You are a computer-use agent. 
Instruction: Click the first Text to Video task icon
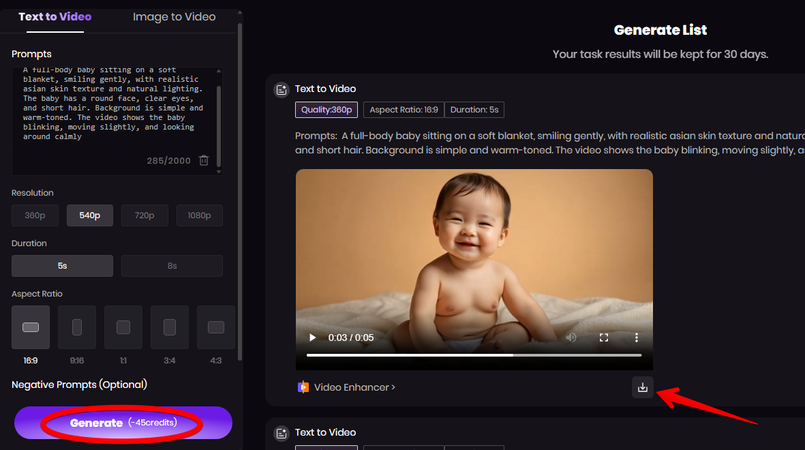pos(281,90)
